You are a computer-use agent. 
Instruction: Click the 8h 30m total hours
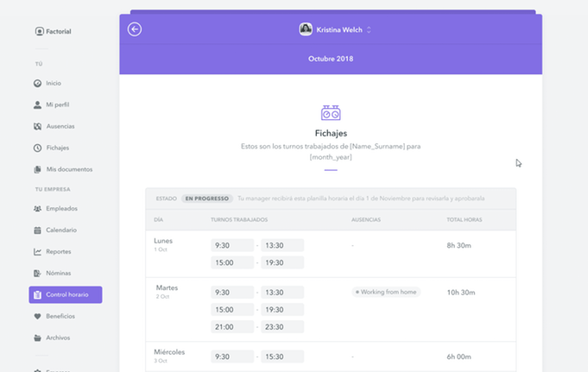tap(458, 245)
